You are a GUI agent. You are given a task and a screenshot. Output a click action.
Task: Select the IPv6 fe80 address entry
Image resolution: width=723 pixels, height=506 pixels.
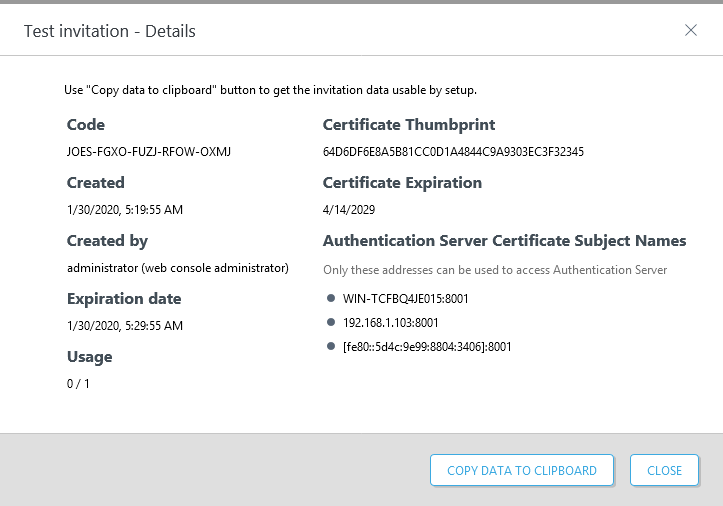(427, 346)
